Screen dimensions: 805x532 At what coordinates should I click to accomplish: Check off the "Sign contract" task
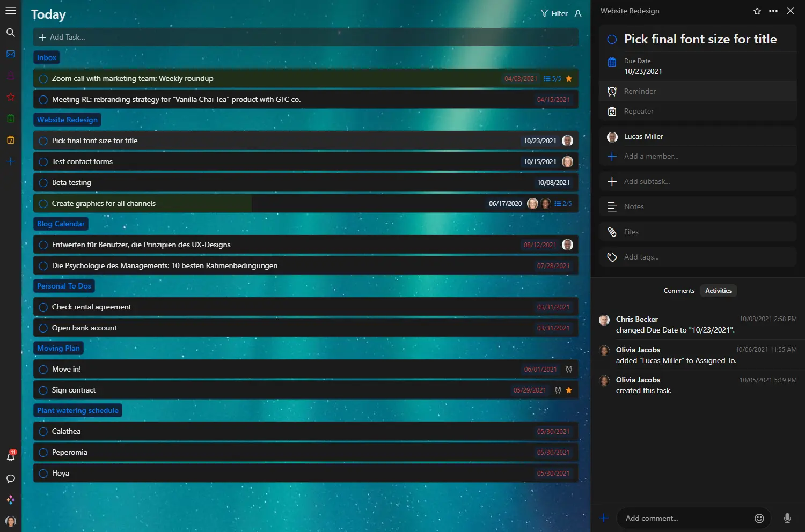pos(43,390)
